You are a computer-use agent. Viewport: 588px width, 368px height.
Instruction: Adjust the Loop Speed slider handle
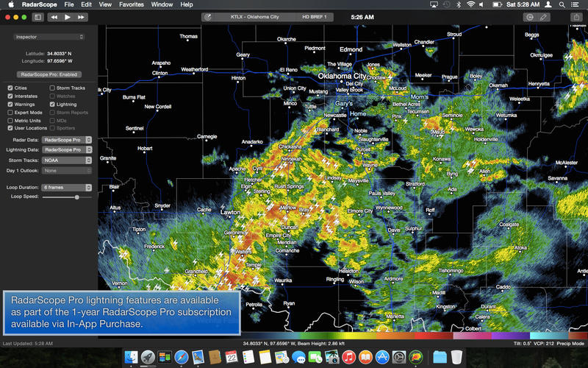pos(77,197)
